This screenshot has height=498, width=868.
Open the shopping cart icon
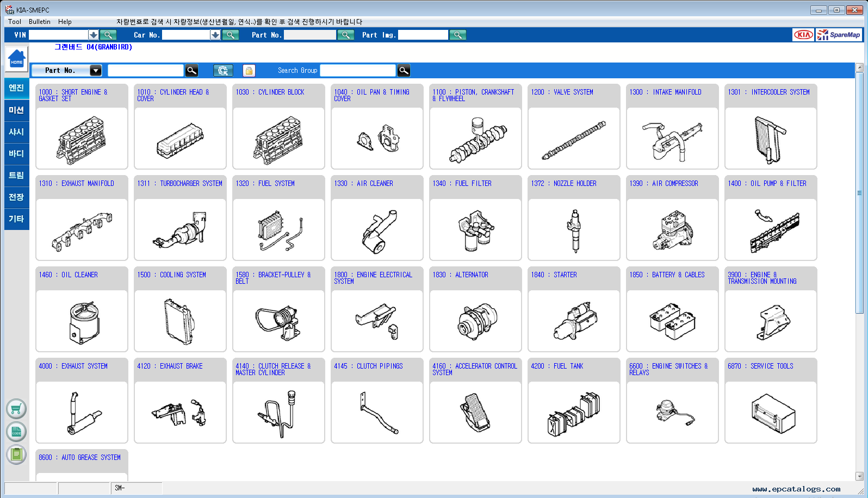coord(16,409)
